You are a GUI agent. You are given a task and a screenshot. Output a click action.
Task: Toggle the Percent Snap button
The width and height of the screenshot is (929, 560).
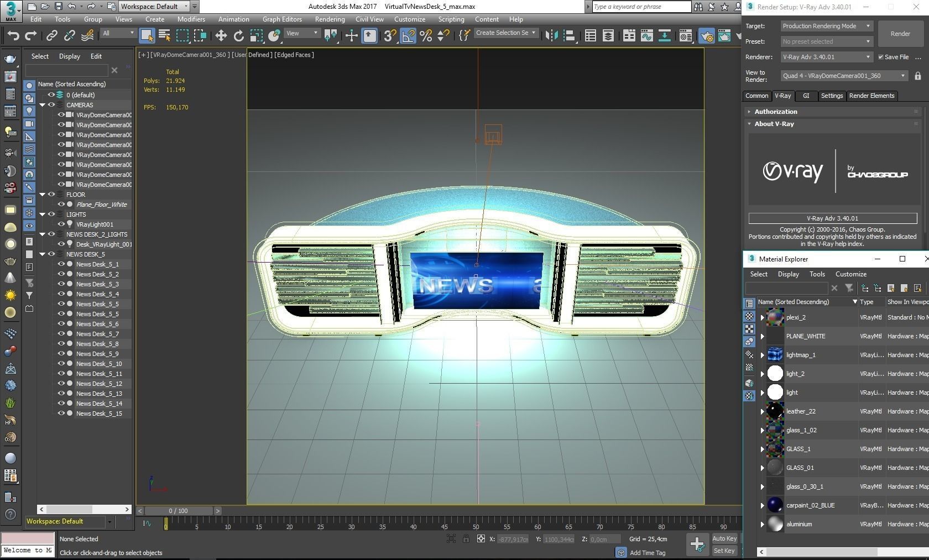[x=426, y=36]
